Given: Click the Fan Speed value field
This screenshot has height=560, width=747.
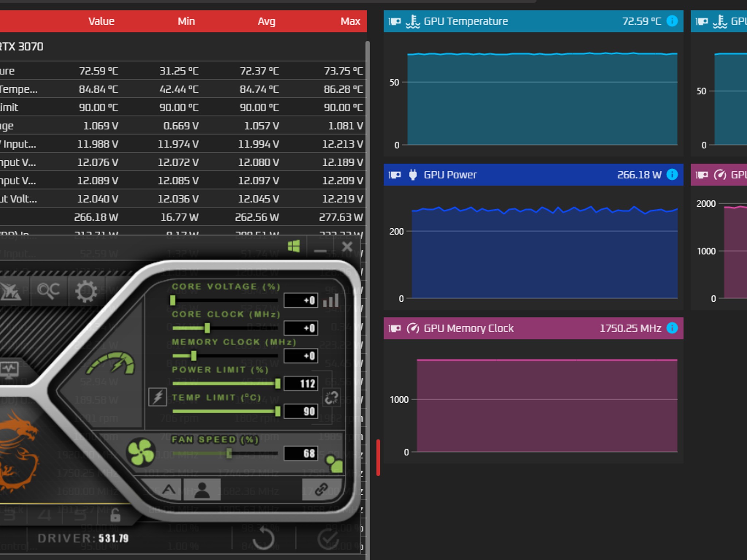Looking at the screenshot, I should 301,453.
